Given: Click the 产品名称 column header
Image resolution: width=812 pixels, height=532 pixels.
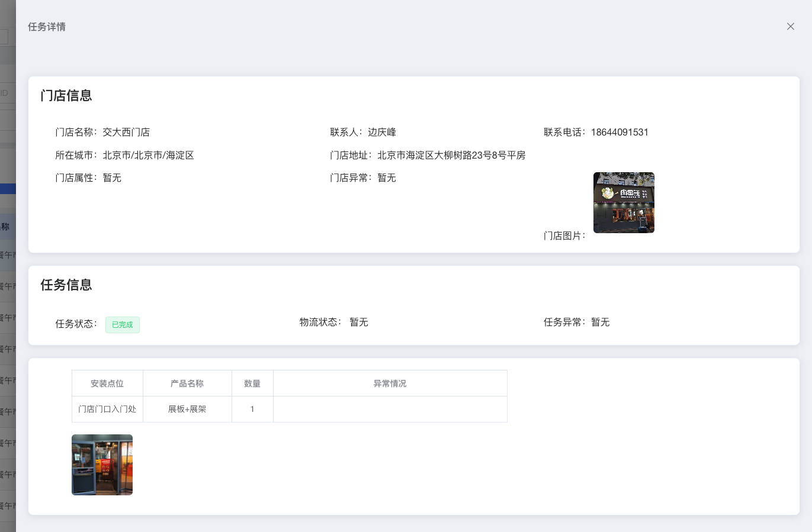Looking at the screenshot, I should coord(187,383).
